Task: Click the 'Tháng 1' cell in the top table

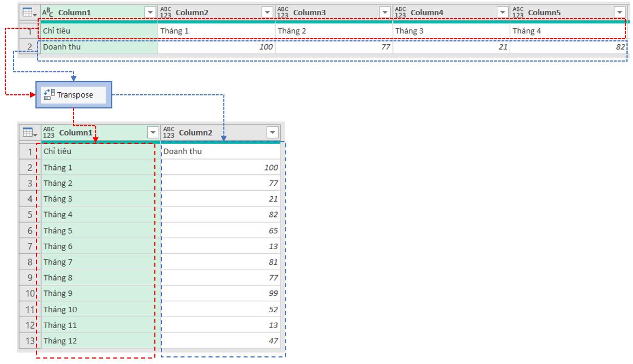Action: coord(216,31)
